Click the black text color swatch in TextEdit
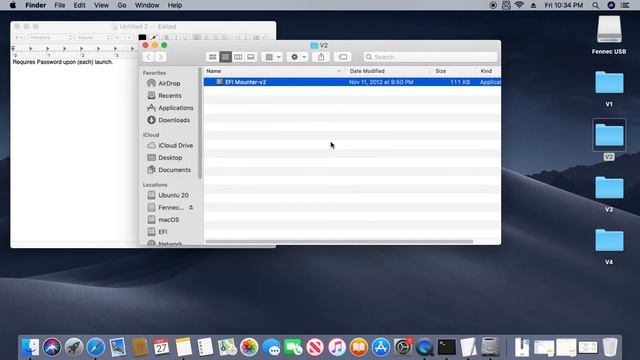640x360 pixels. (142, 38)
